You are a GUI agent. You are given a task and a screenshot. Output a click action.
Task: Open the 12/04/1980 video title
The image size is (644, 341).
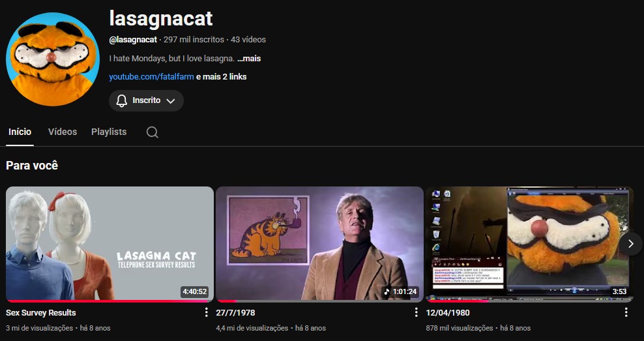pos(448,313)
